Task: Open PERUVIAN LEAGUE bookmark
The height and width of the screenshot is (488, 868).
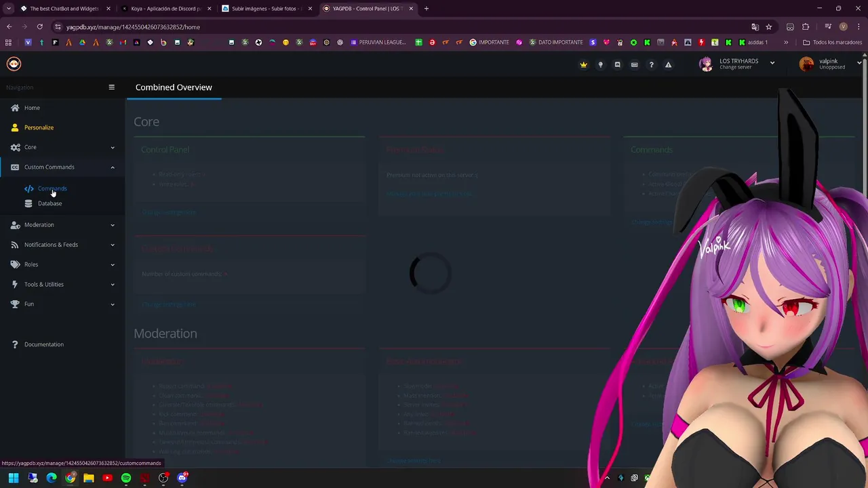Action: [x=378, y=42]
